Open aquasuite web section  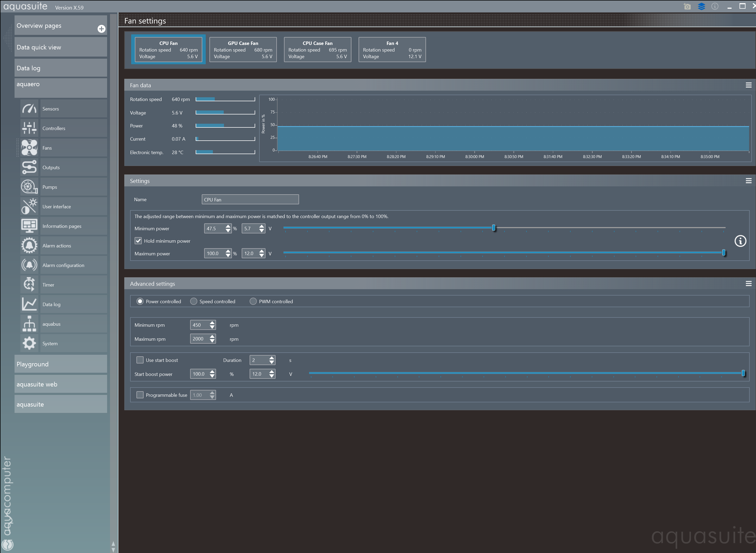coord(61,384)
